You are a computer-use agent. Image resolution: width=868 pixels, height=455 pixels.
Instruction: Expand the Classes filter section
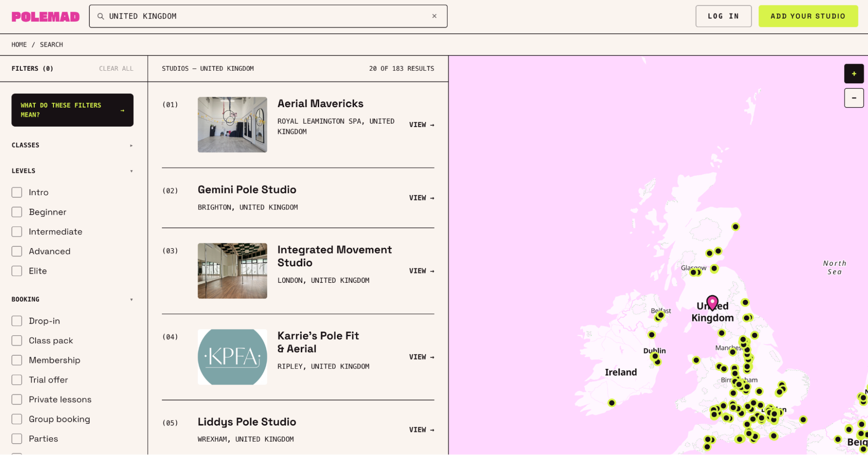pyautogui.click(x=73, y=145)
